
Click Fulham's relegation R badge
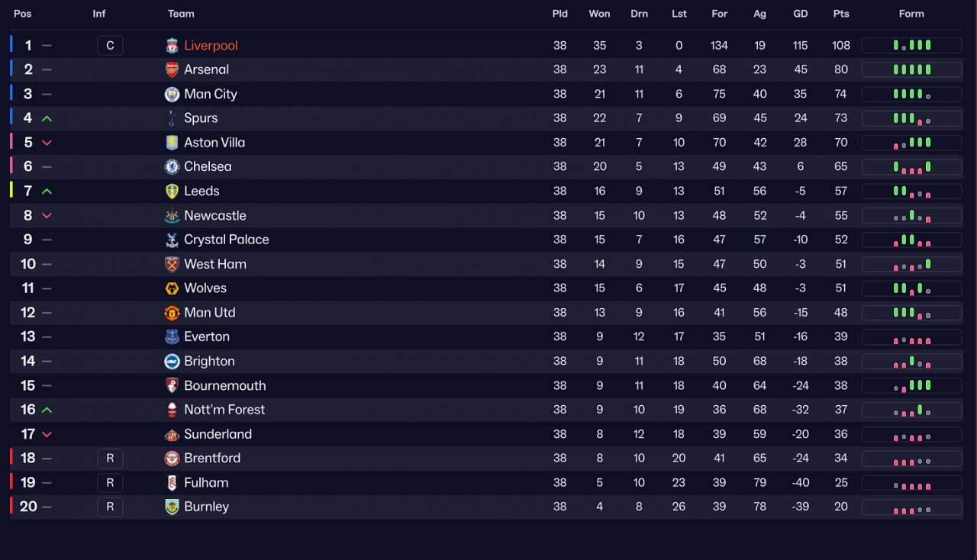[x=110, y=483]
